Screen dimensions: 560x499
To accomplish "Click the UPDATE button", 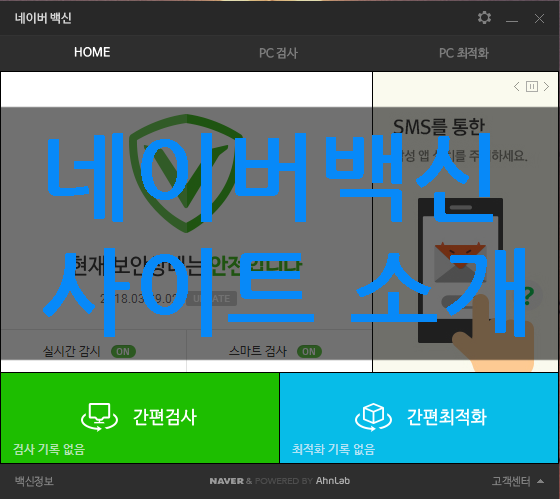I will point(212,299).
